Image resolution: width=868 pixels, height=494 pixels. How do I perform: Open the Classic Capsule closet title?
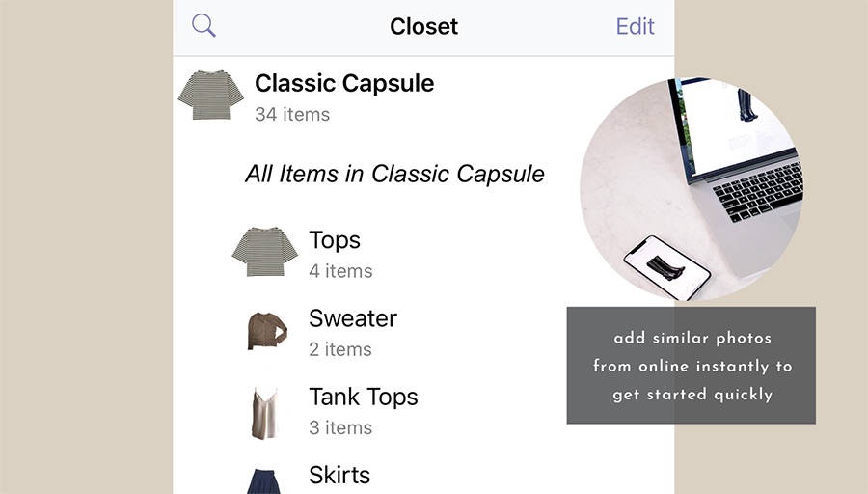[344, 84]
